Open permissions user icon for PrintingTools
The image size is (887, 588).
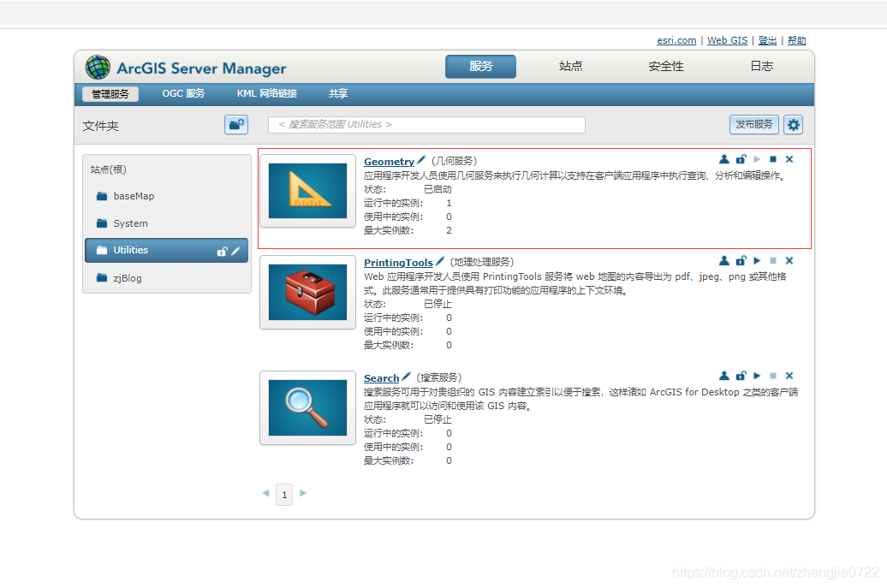click(x=724, y=260)
